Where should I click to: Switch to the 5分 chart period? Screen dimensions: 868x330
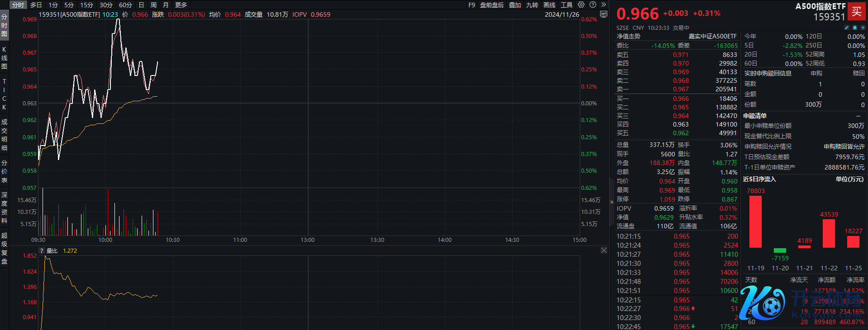pyautogui.click(x=69, y=5)
